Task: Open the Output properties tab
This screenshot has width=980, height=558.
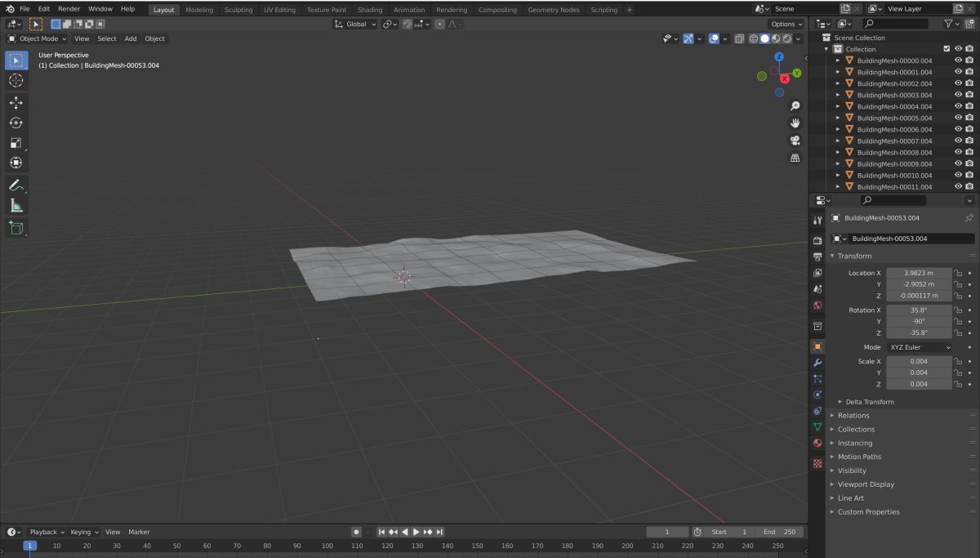Action: [817, 257]
